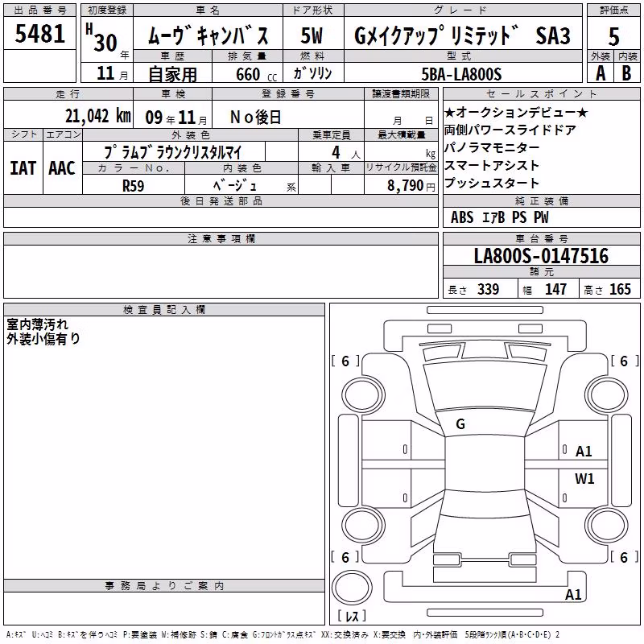This screenshot has height=644, width=644.
Task: Select the length value 339
Action: 489,289
